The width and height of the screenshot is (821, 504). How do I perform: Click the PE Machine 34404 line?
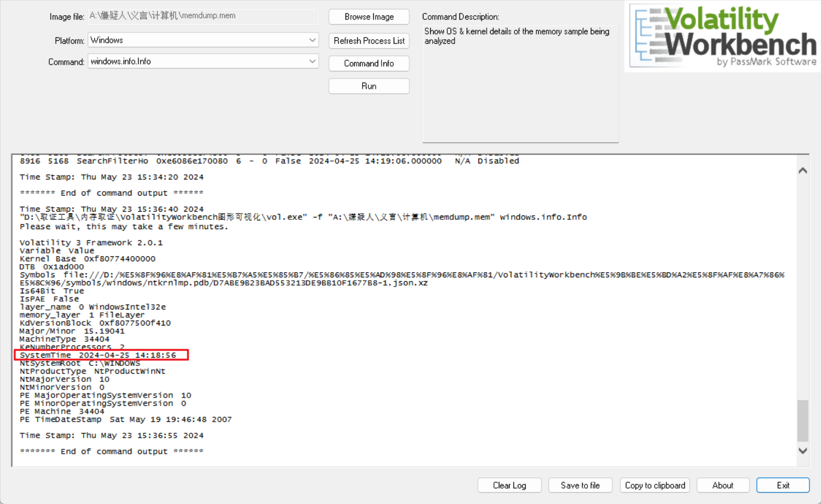(x=62, y=412)
